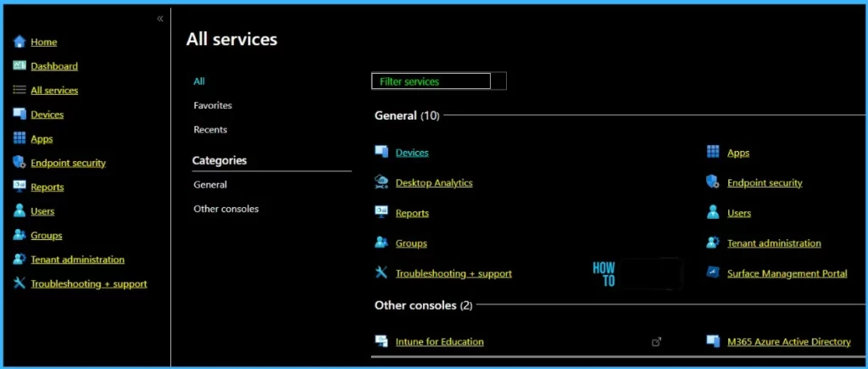Open M365 Azure Active Directory link
The width and height of the screenshot is (868, 369).
(x=789, y=341)
